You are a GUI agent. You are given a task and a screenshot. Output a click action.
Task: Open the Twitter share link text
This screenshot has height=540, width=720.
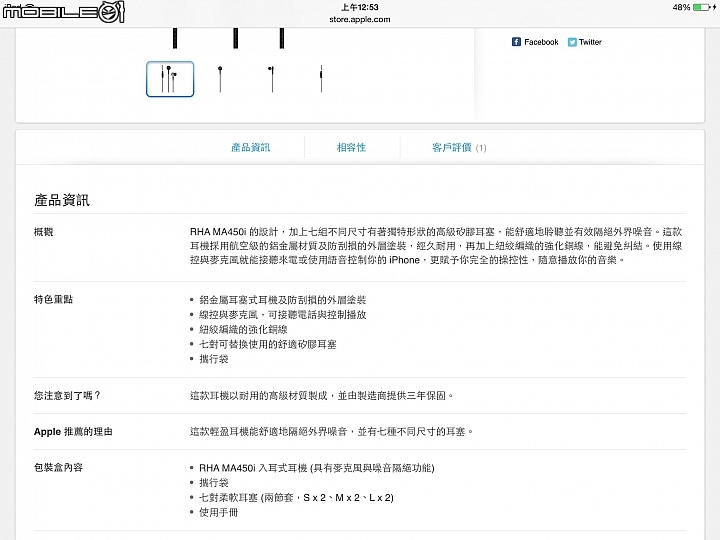coord(590,42)
